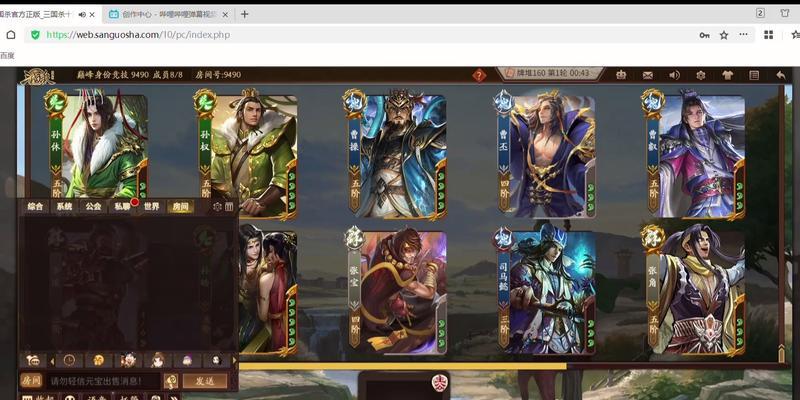The height and width of the screenshot is (400, 800).
Task: Open a new browser tab
Action: click(x=244, y=14)
